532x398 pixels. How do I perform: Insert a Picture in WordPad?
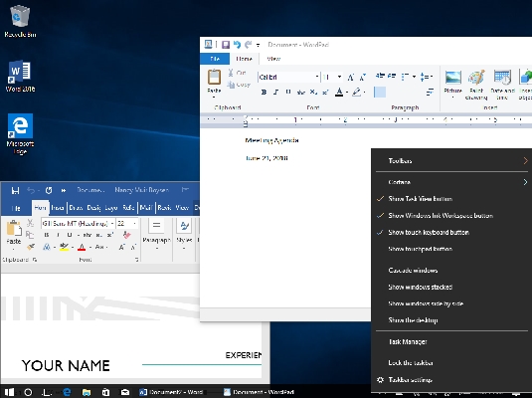point(453,78)
